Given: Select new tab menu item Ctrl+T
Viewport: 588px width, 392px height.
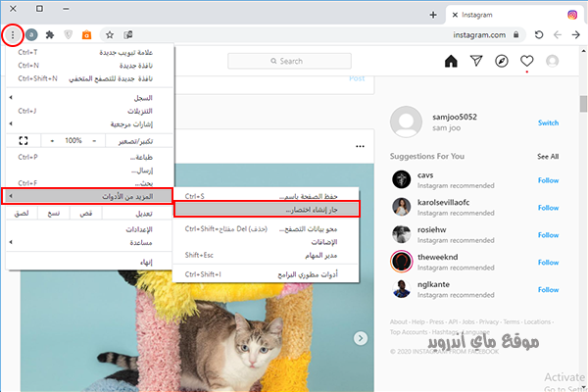Looking at the screenshot, I should pyautogui.click(x=89, y=53).
